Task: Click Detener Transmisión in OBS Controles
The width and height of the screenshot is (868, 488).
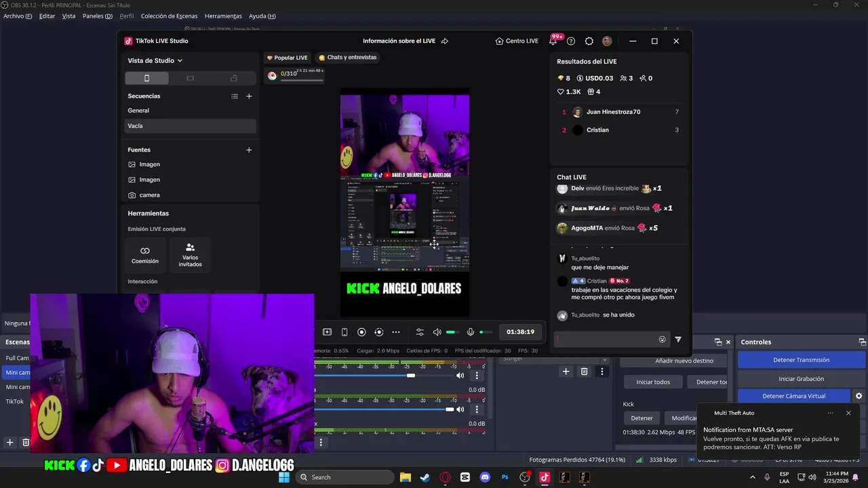Action: coord(801,360)
